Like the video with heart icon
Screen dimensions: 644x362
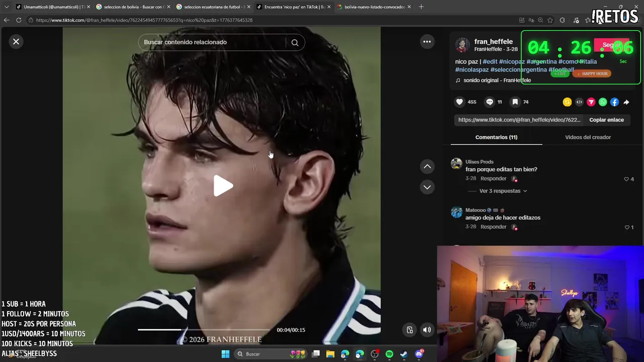(x=459, y=102)
